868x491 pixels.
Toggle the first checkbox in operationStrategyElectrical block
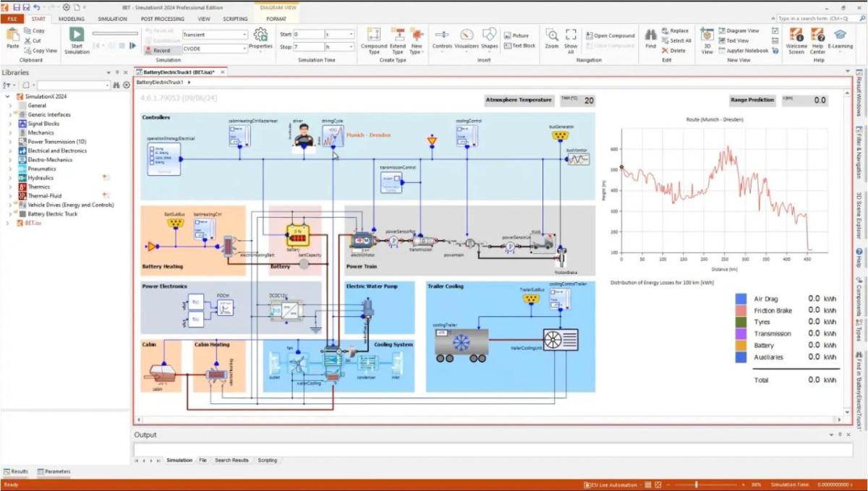151,148
